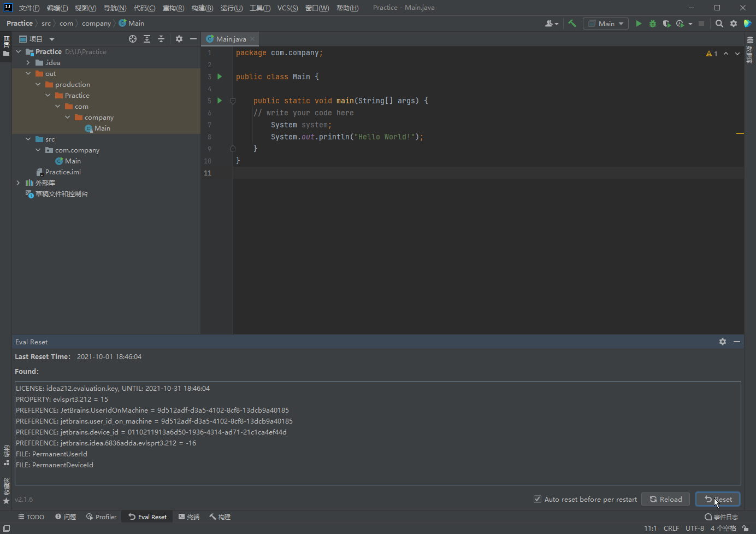The image size is (756, 534).
Task: Open the database side tool window
Action: (749, 49)
